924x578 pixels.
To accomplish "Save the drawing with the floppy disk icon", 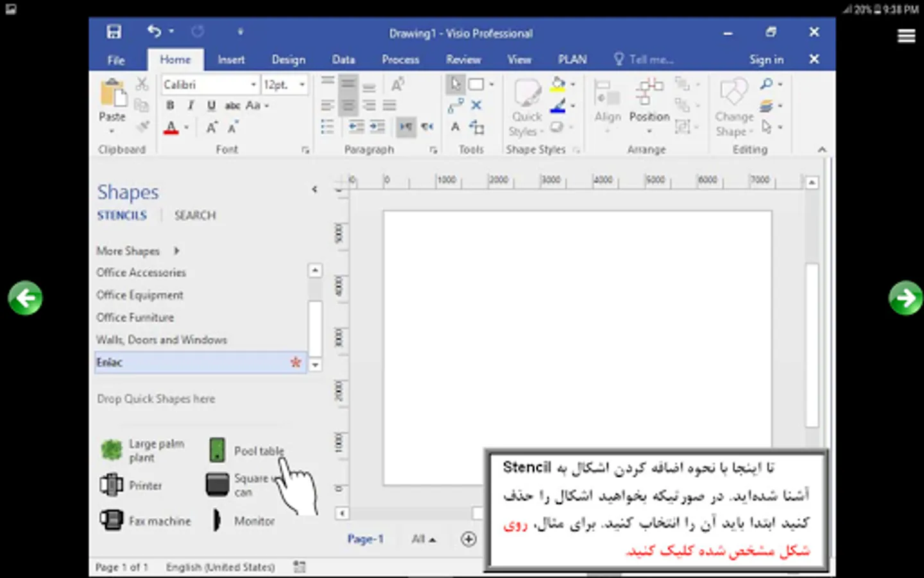I will [114, 32].
